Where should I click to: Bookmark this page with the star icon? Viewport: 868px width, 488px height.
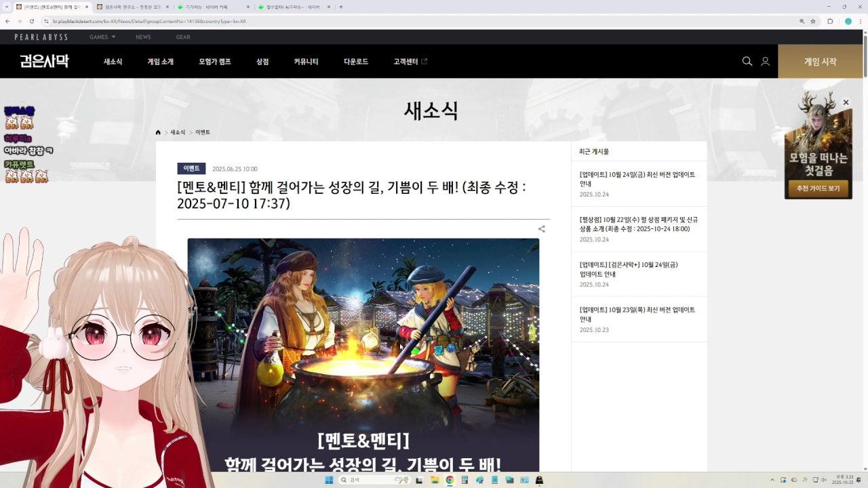point(813,21)
